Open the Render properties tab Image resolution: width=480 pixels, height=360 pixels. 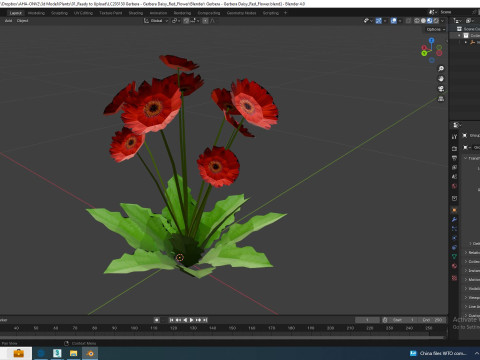pyautogui.click(x=454, y=149)
